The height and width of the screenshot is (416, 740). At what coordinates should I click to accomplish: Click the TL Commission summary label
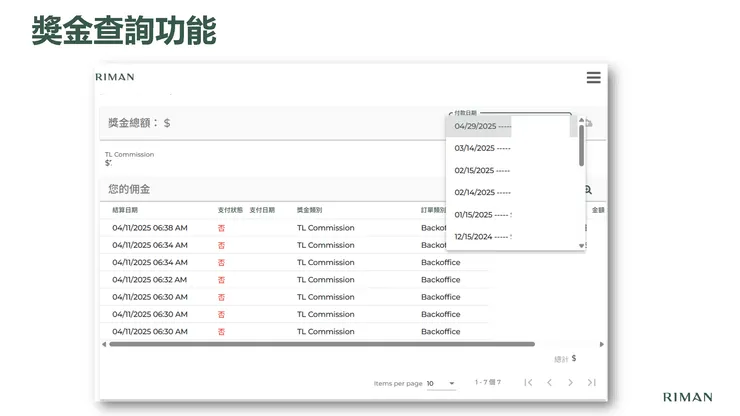coord(129,154)
